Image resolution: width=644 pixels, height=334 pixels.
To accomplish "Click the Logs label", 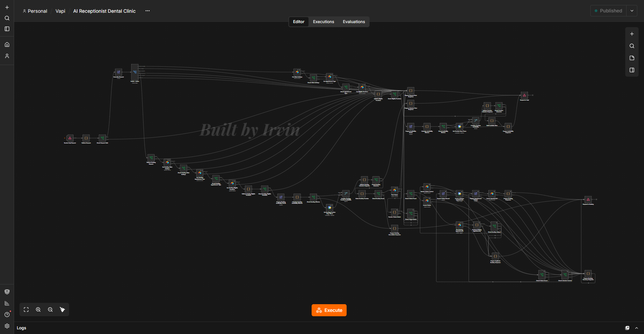I will [21, 328].
